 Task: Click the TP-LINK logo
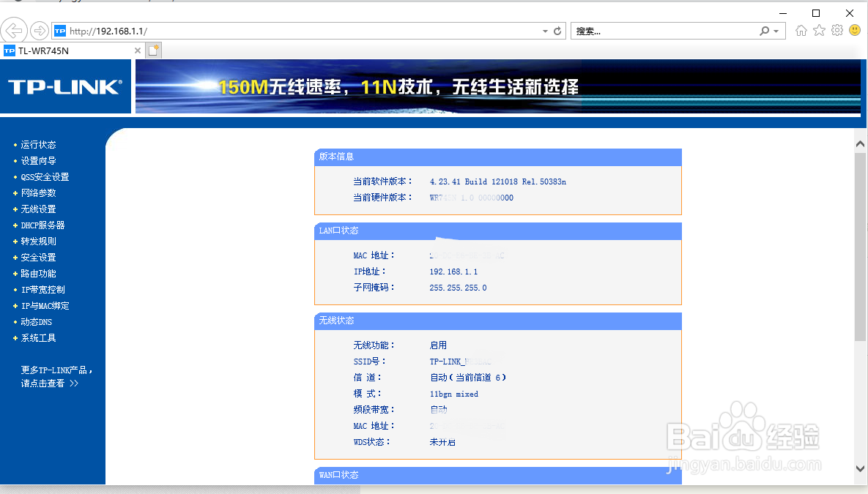click(x=64, y=86)
